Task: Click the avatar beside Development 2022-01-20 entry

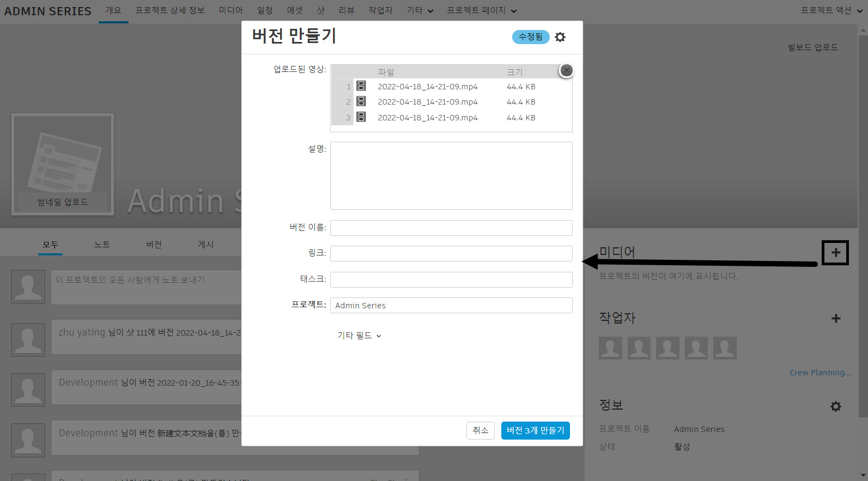Action: point(28,390)
